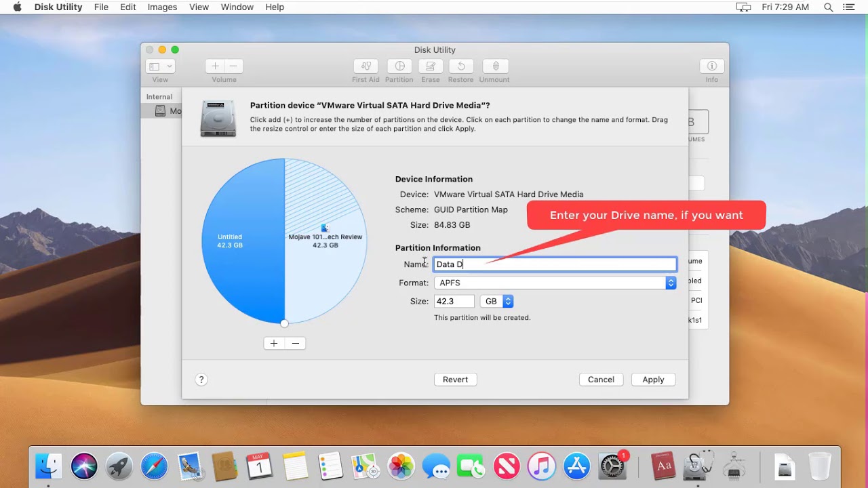Open Notification Center in the menu bar

point(849,7)
